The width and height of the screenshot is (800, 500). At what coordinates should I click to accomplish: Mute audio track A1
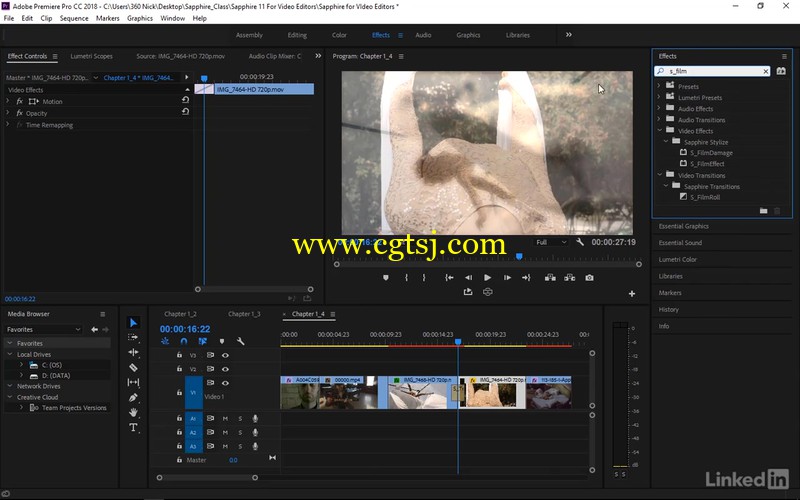(x=225, y=418)
